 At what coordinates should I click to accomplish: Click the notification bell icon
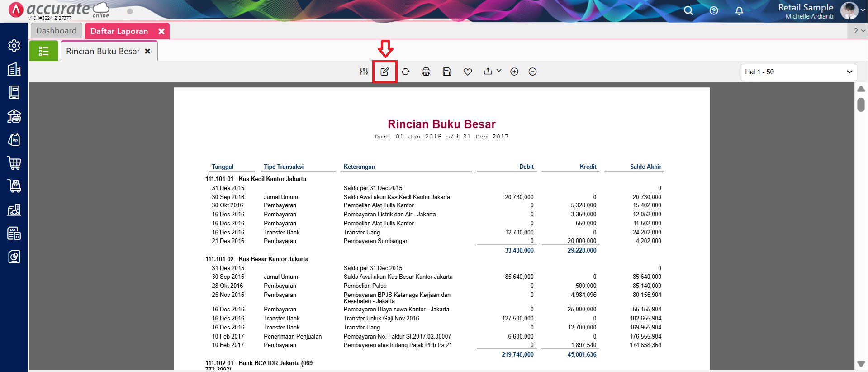tap(739, 10)
